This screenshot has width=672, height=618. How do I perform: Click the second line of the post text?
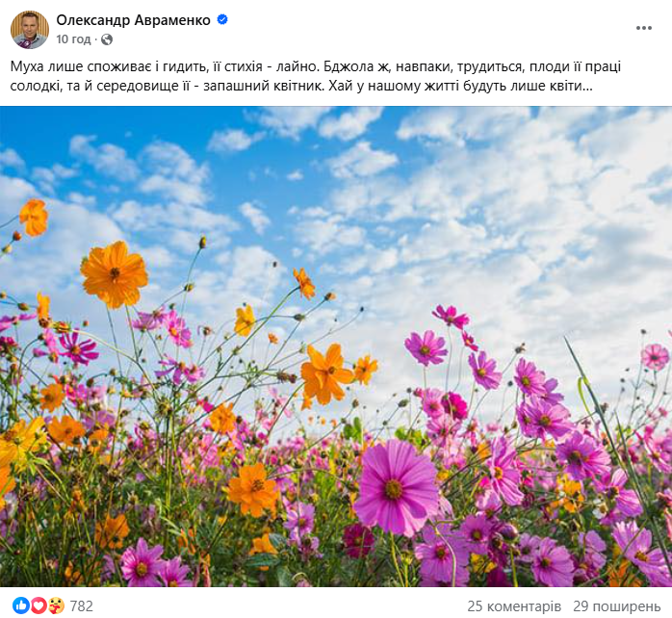301,86
